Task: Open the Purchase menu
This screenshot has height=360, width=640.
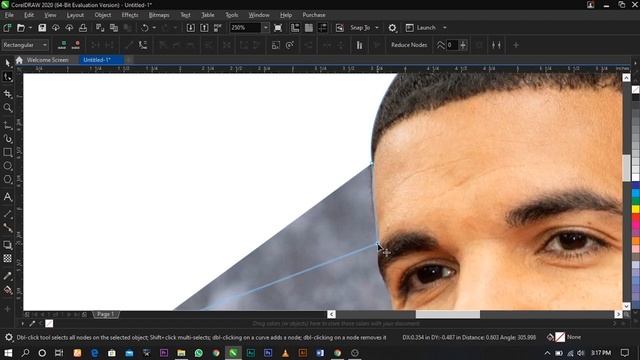Action: coord(314,15)
